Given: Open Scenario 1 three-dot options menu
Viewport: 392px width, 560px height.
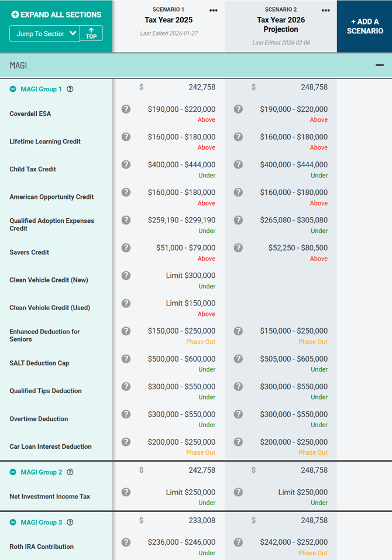Looking at the screenshot, I should pos(214,11).
